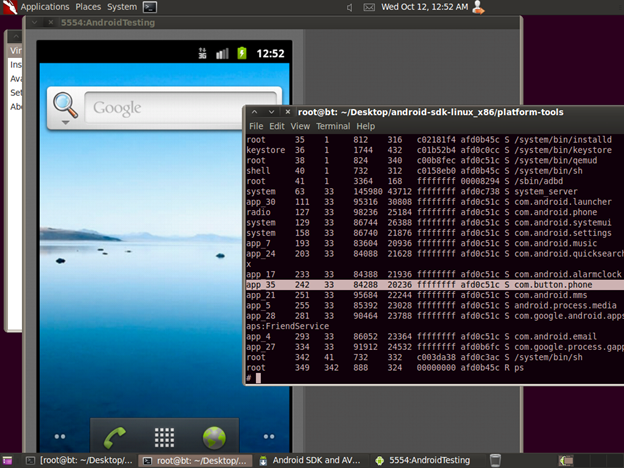This screenshot has width=624, height=468.
Task: Tap the Phone dialer icon in emulator dock
Action: (115, 437)
